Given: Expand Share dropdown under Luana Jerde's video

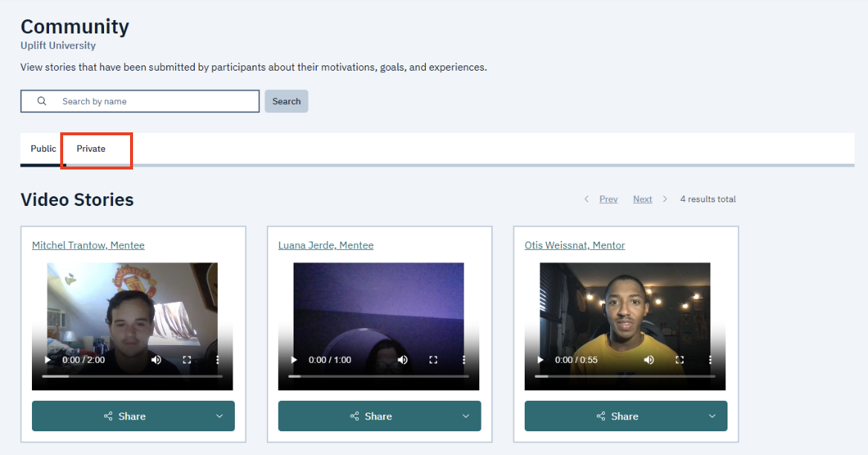Looking at the screenshot, I should click(466, 416).
